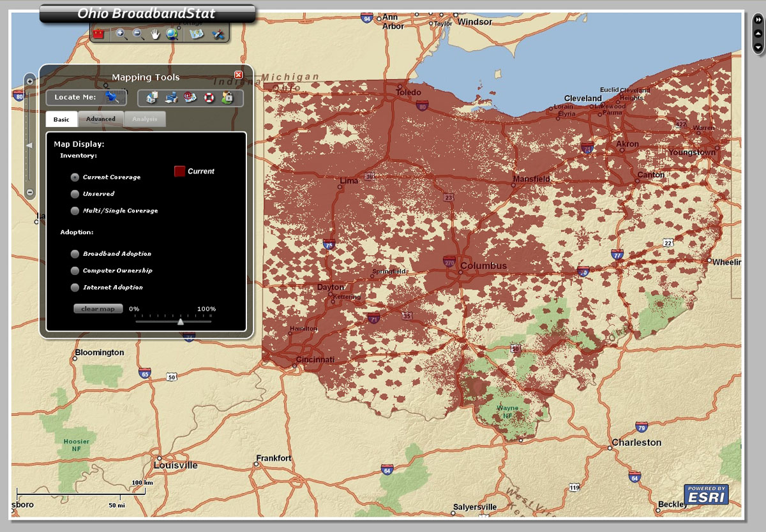Switch to the Basic tab
Viewport: 766px width, 532px height.
point(62,119)
